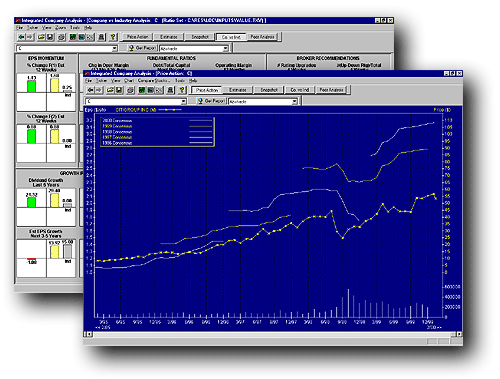The image size is (500, 379).
Task: Click the 1998 Consensus legend text
Action: [117, 132]
